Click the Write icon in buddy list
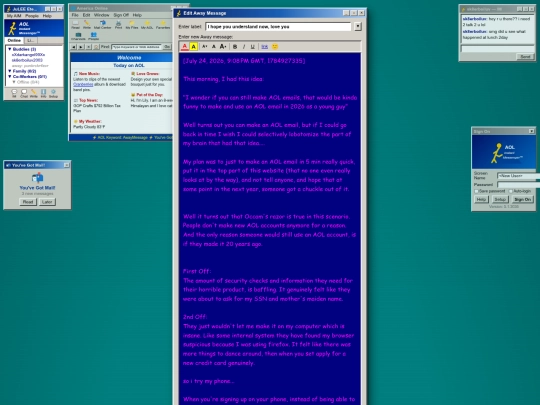 coord(33,93)
